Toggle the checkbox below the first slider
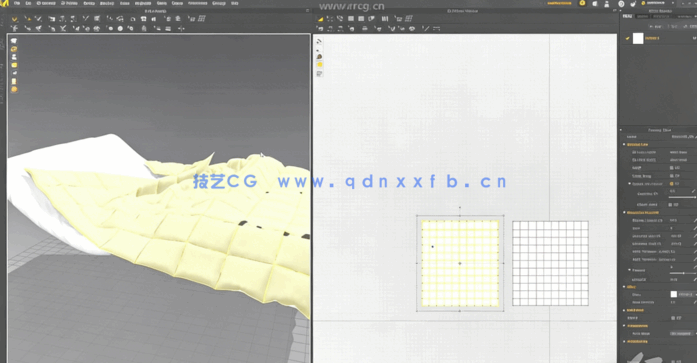Viewport: 697px width, 363px height. (671, 204)
